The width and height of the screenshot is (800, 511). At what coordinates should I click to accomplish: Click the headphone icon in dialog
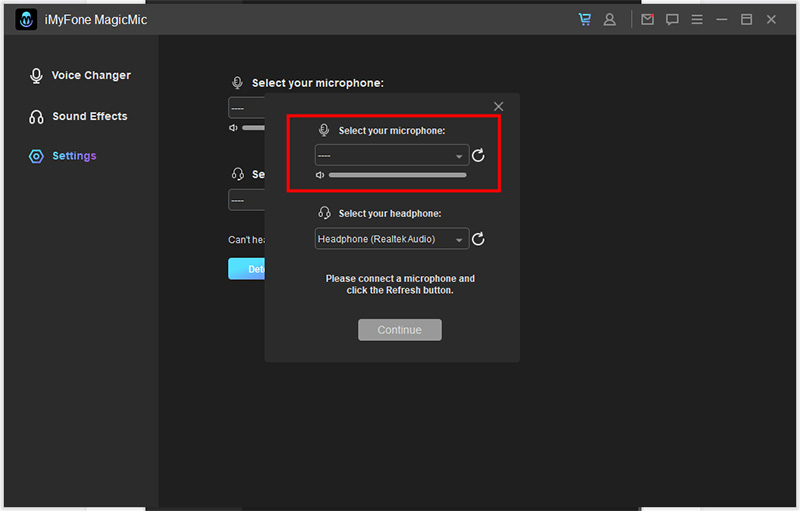(324, 213)
